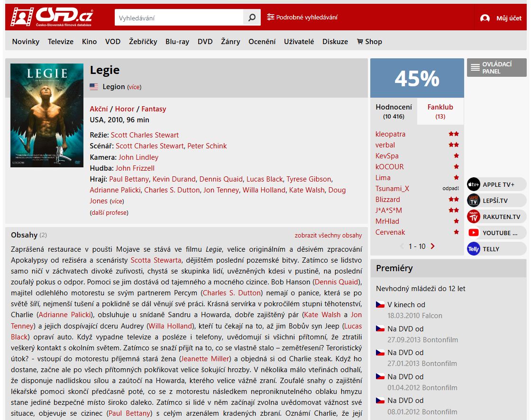
Task: Open the Telly streaming link
Action: (496, 249)
